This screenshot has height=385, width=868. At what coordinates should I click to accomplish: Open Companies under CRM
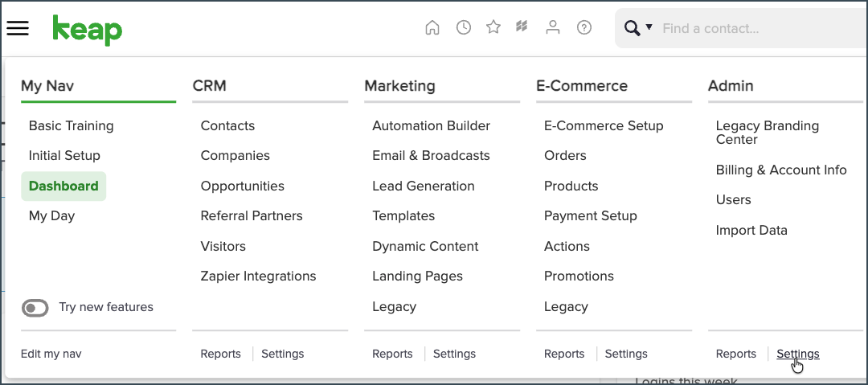coord(235,156)
